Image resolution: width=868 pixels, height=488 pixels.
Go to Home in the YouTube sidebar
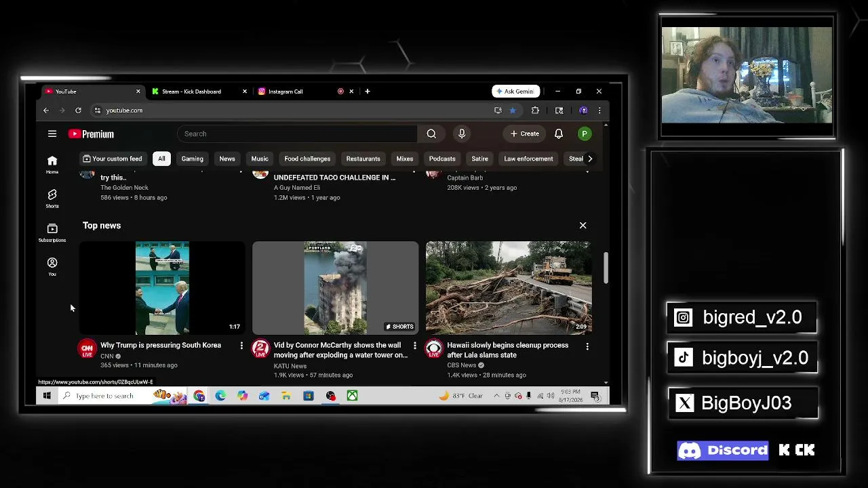pyautogui.click(x=52, y=164)
